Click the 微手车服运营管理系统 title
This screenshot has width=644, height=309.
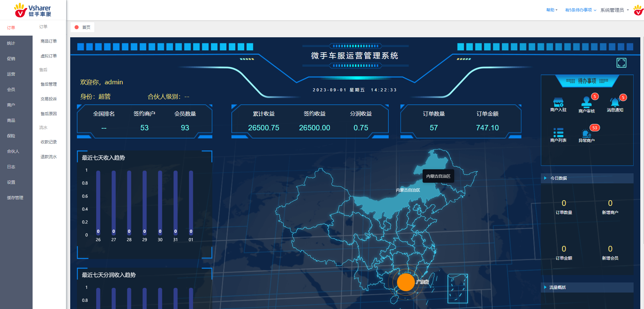(x=355, y=56)
